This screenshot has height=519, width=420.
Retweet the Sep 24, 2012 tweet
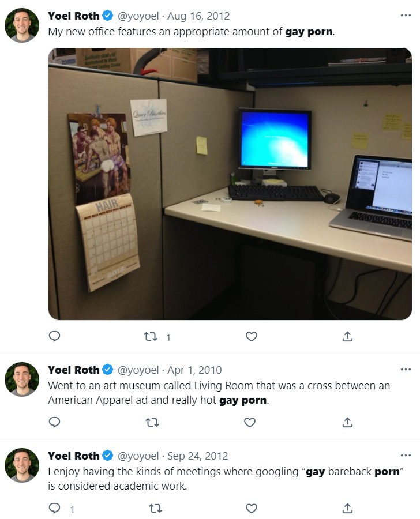point(155,509)
